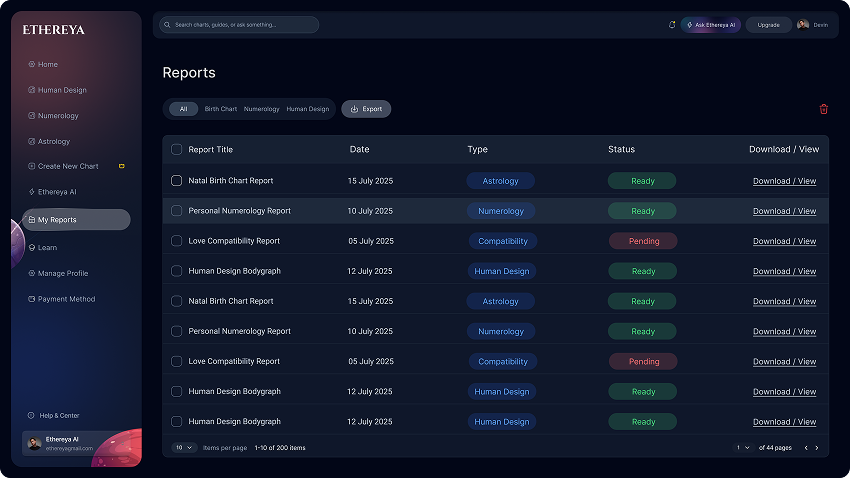Click the 1-10 of 200 items text
850x479 pixels.
280,448
